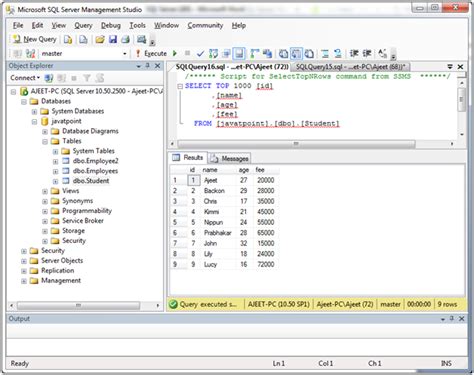Viewport: 474px width, 375px height.
Task: Refresh Object Explorer with the refresh icon
Action: 99,78
